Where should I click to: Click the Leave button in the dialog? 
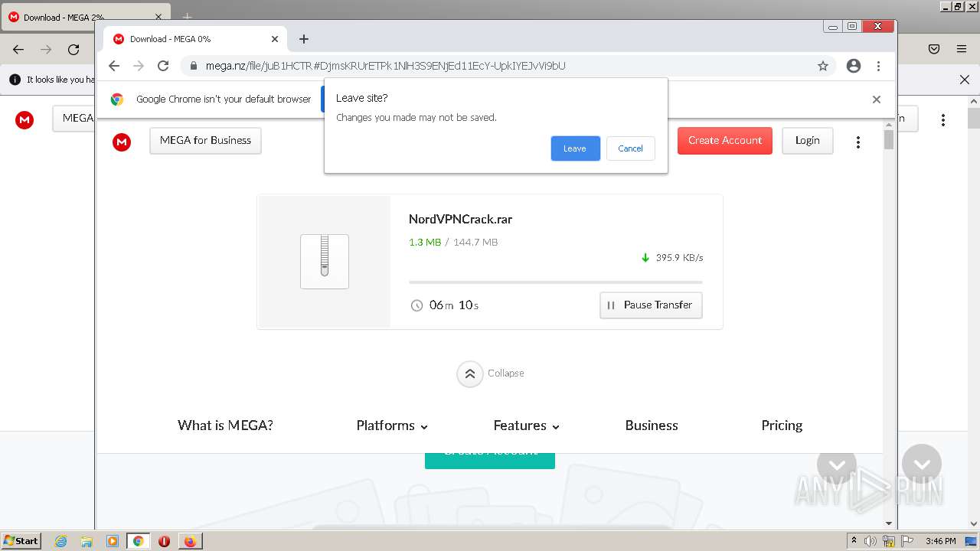tap(575, 148)
